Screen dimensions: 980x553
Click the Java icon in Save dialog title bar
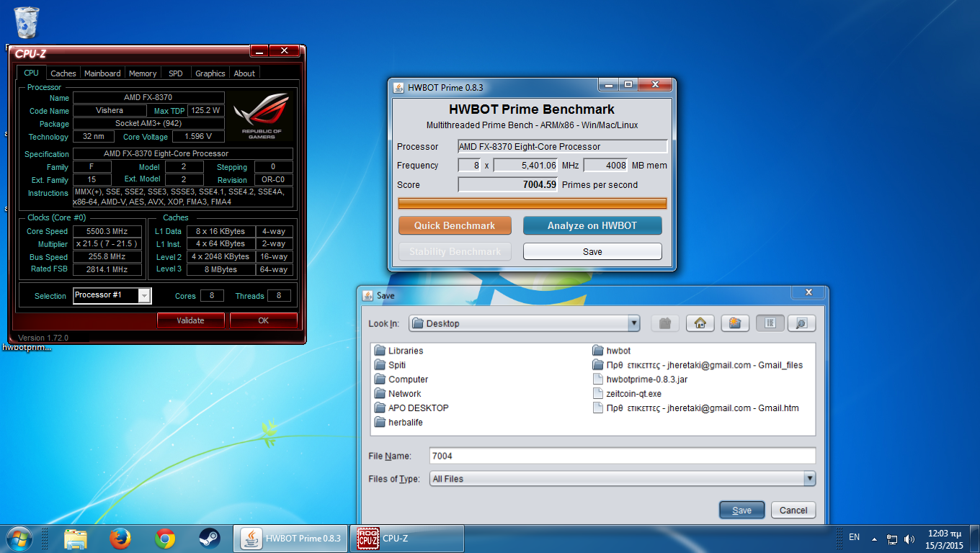point(367,295)
